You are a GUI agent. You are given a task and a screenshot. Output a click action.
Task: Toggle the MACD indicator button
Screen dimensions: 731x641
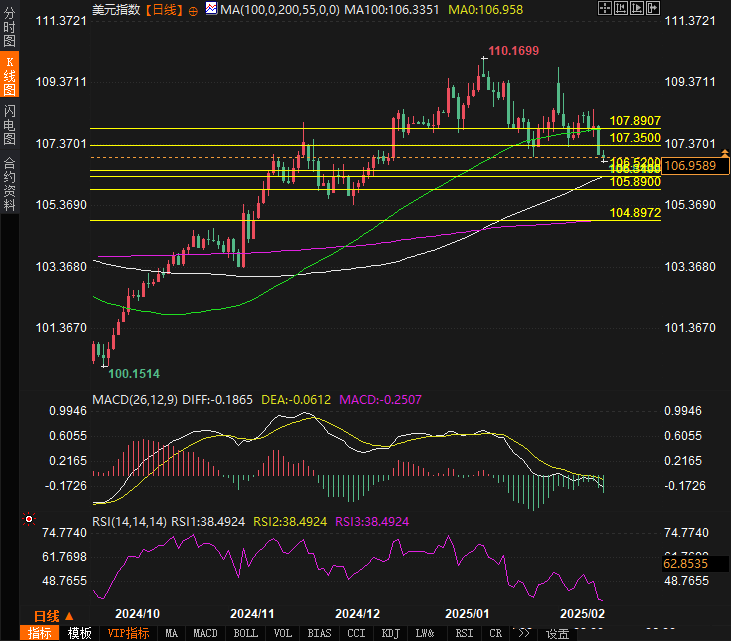click(205, 633)
